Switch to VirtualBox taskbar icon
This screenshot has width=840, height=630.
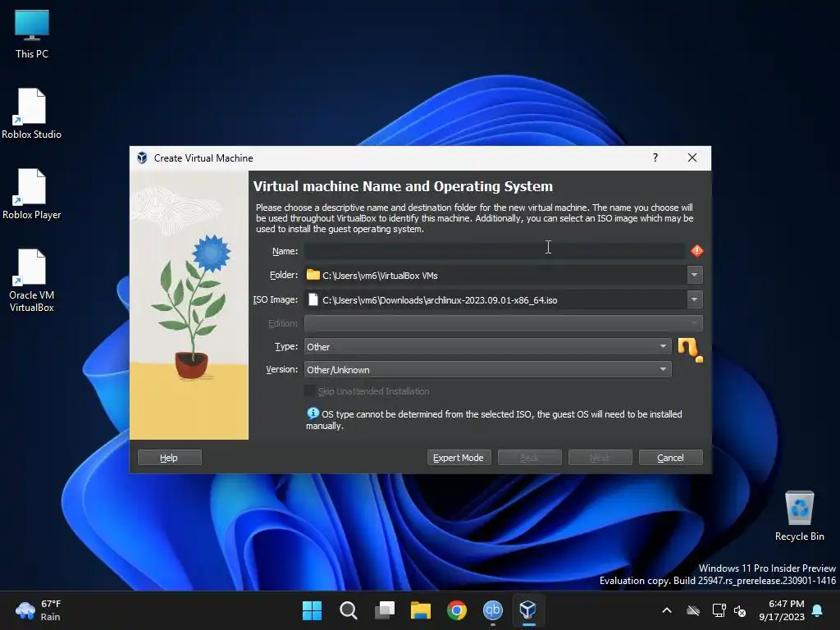pyautogui.click(x=529, y=610)
